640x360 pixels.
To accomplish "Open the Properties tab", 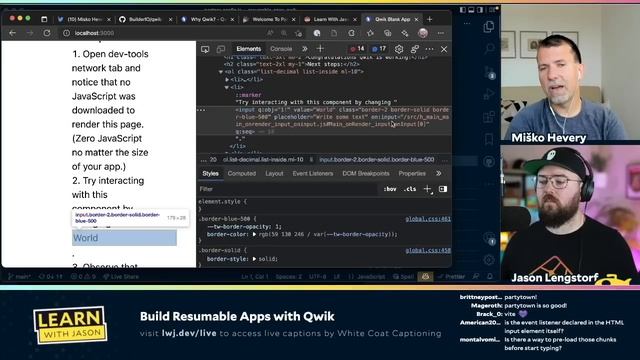I will [412, 173].
